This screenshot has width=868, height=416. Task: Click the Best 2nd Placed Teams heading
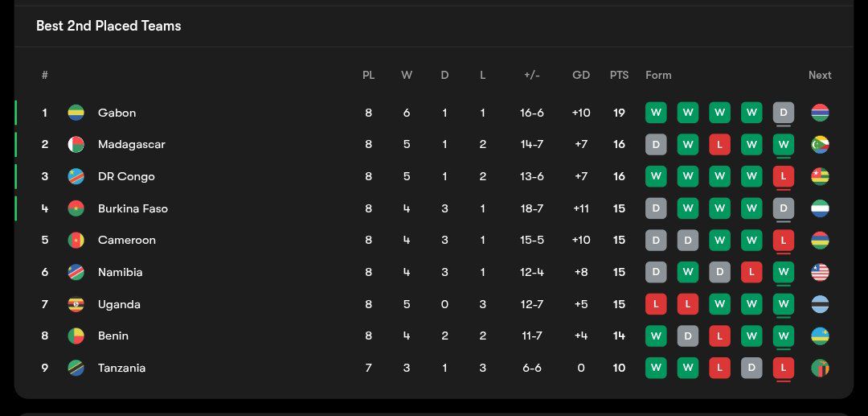pyautogui.click(x=108, y=26)
